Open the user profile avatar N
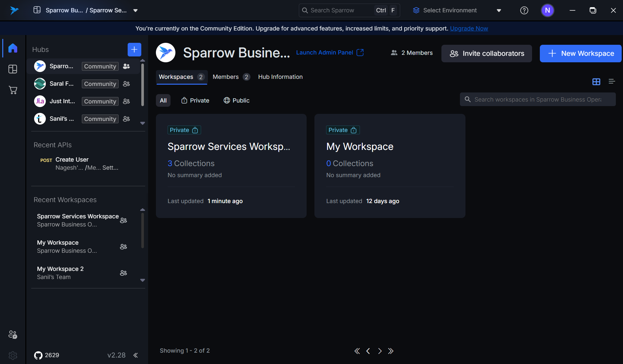Screen dimensions: 623x364 (547, 10)
